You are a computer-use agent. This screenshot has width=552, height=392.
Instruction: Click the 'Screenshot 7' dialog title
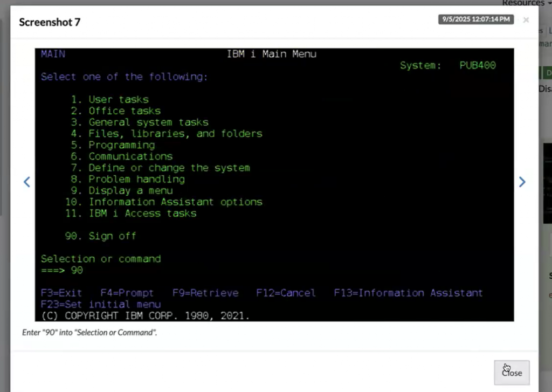pyautogui.click(x=50, y=22)
